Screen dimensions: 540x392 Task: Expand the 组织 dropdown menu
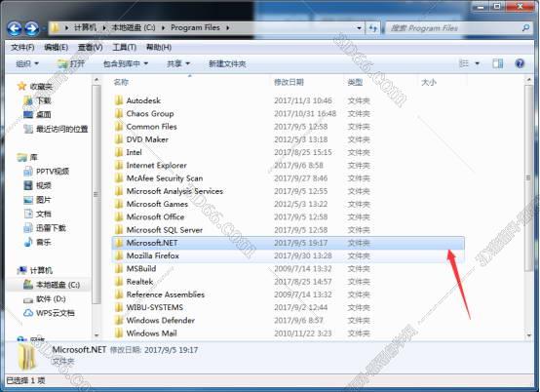coord(27,63)
